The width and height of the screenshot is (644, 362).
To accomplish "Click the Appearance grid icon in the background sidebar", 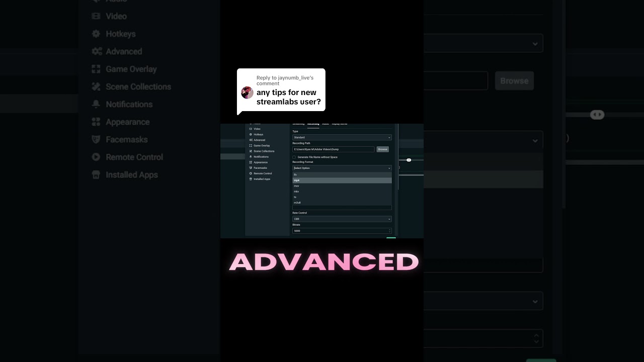I will (x=96, y=122).
